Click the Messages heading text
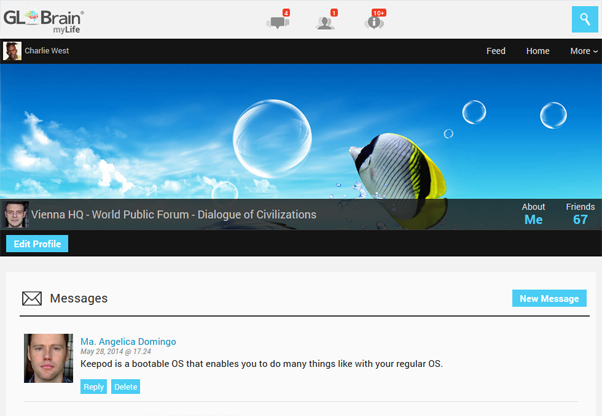The image size is (602, 416). tap(79, 298)
